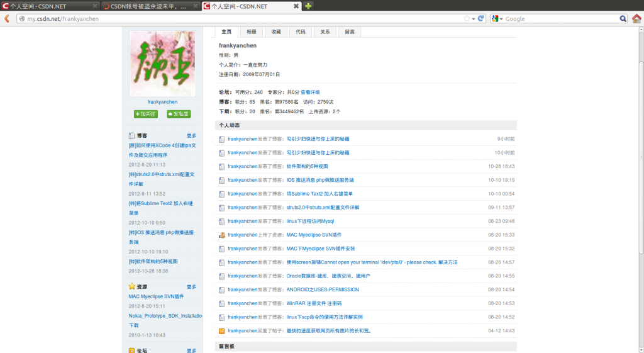This screenshot has width=644, height=353.
Task: Go to browser home page icon
Action: point(636,18)
